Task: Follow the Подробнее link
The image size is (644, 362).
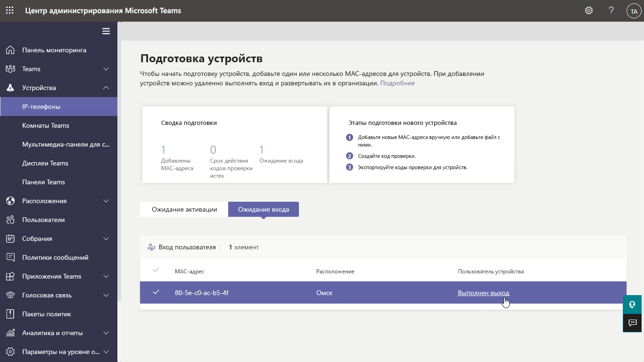Action: point(397,83)
